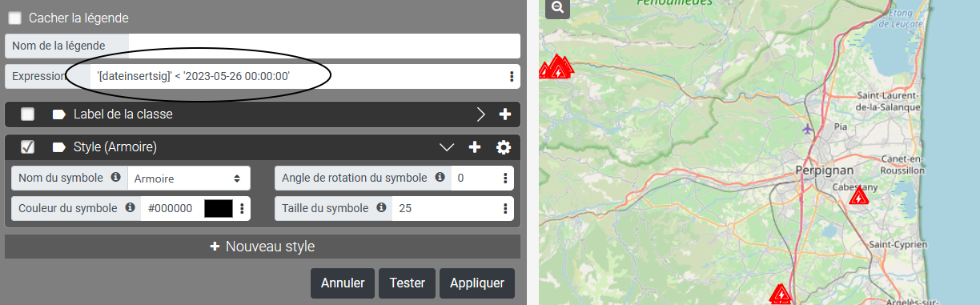
Task: Click info icon next to Couleur du symbole
Action: coord(131,207)
